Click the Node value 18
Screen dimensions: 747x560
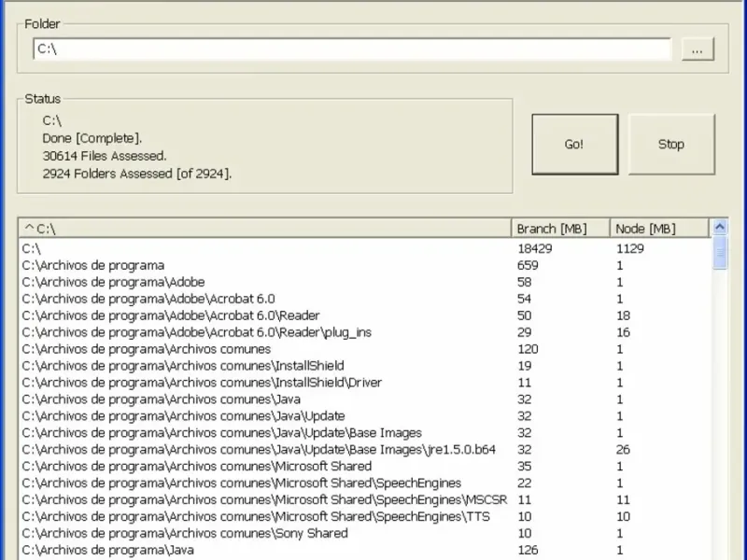pos(623,315)
